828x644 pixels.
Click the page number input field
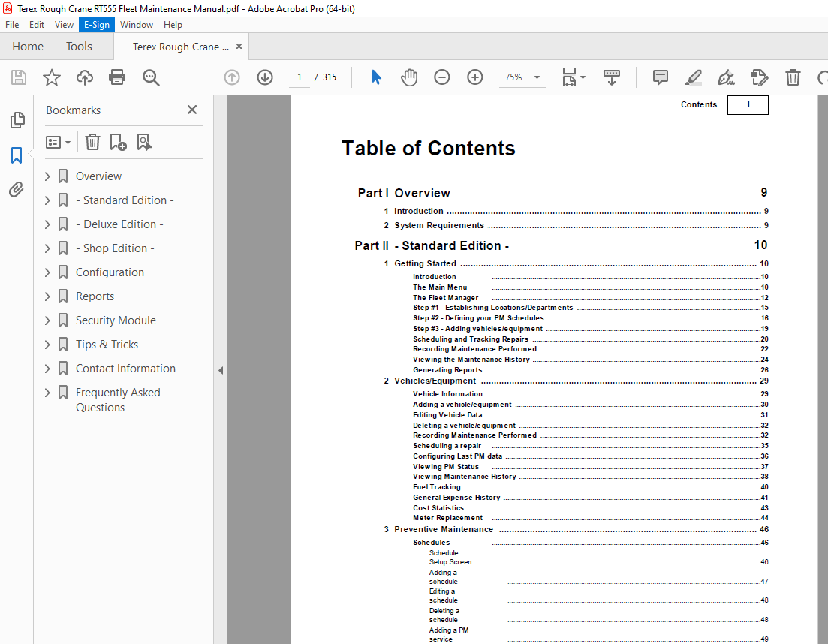click(x=300, y=77)
